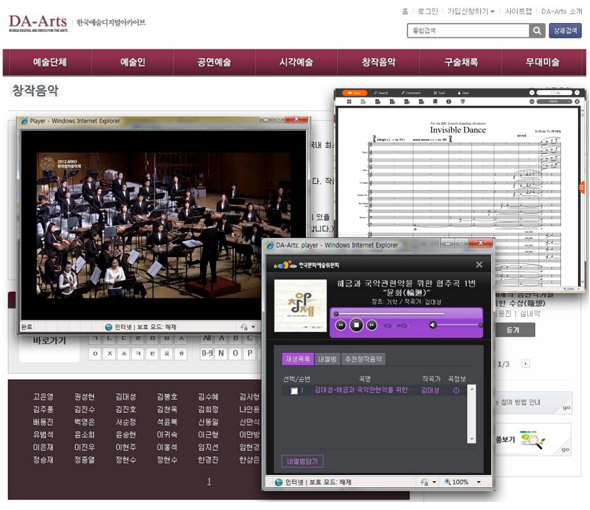Open 공연예술 in main navigation
590x510 pixels.
pos(214,62)
